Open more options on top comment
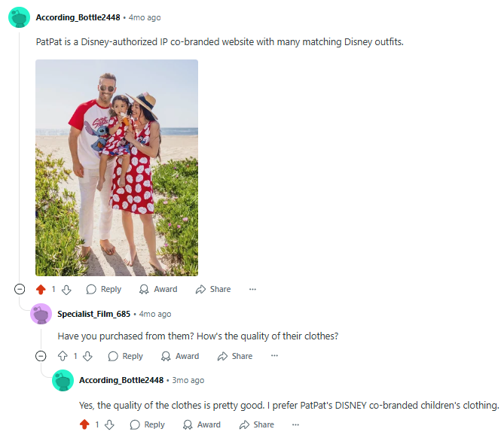The height and width of the screenshot is (438, 504). [x=252, y=289]
